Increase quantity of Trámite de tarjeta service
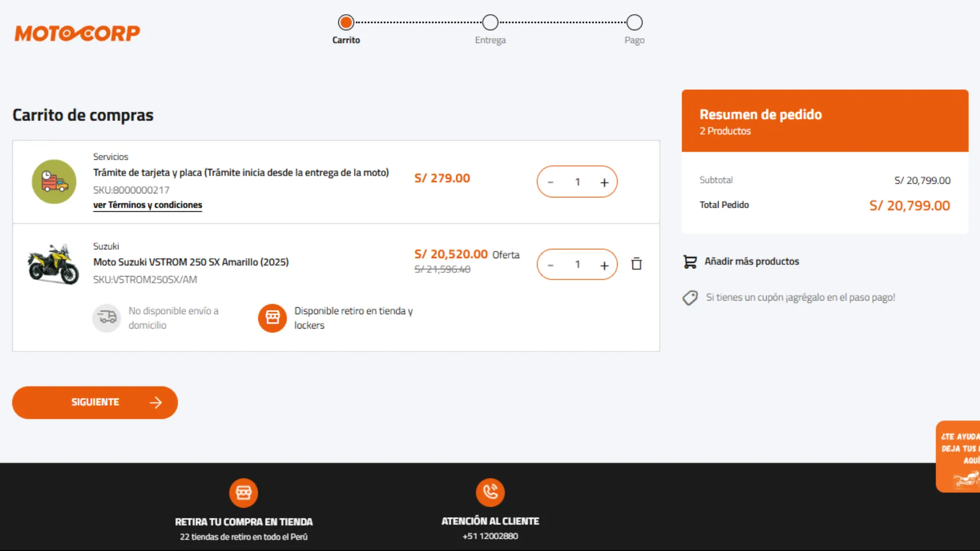980x551 pixels. coord(604,182)
